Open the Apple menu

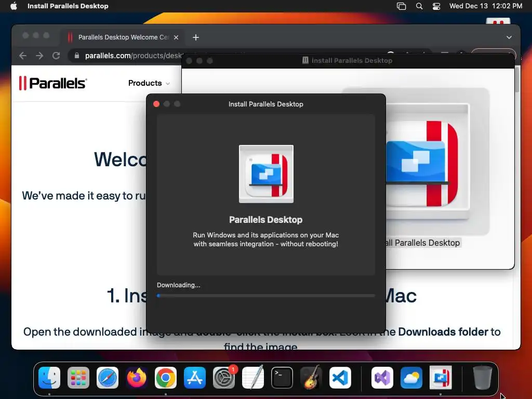pyautogui.click(x=14, y=6)
